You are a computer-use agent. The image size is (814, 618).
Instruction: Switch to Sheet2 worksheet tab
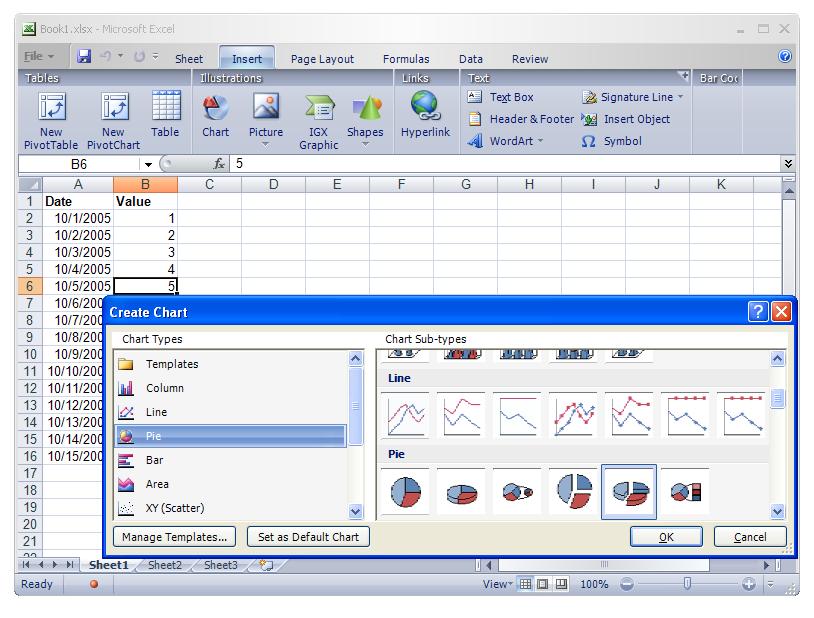pyautogui.click(x=165, y=565)
